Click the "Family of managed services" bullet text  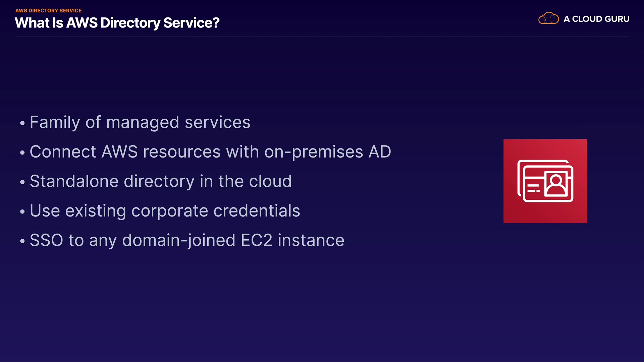pyautogui.click(x=140, y=122)
